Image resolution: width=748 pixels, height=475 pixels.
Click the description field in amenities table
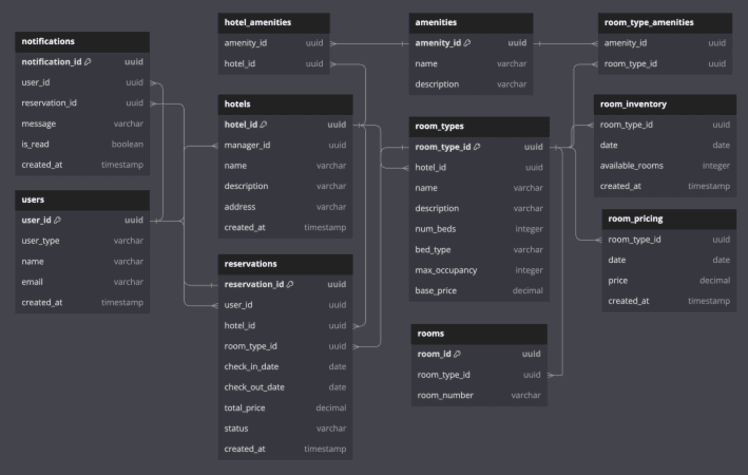[x=471, y=84]
